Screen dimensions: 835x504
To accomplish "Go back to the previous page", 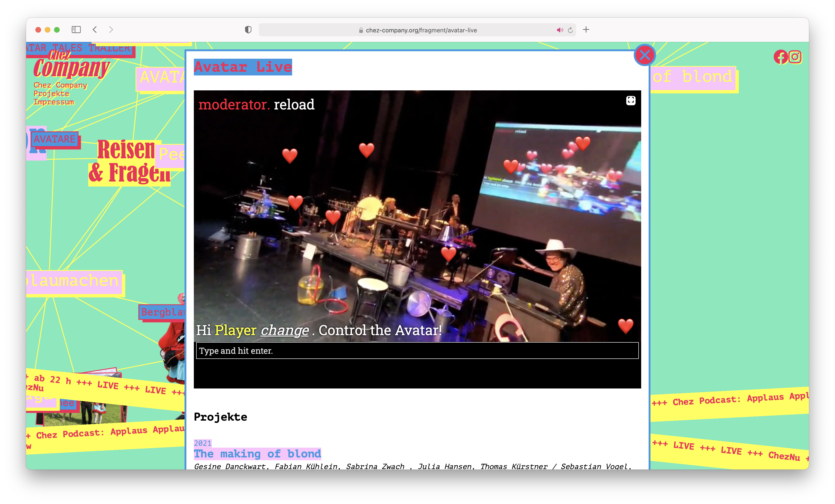I will click(95, 30).
